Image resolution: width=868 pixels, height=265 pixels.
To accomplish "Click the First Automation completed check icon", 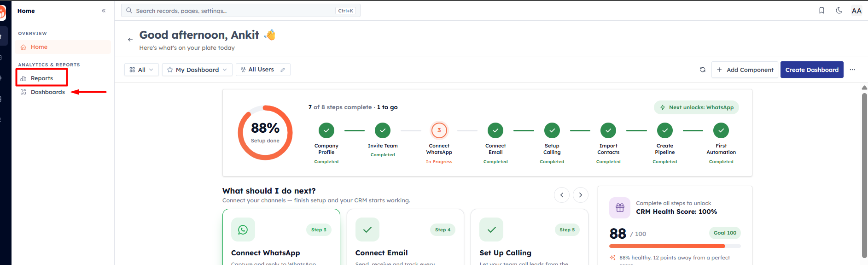I will click(x=721, y=130).
